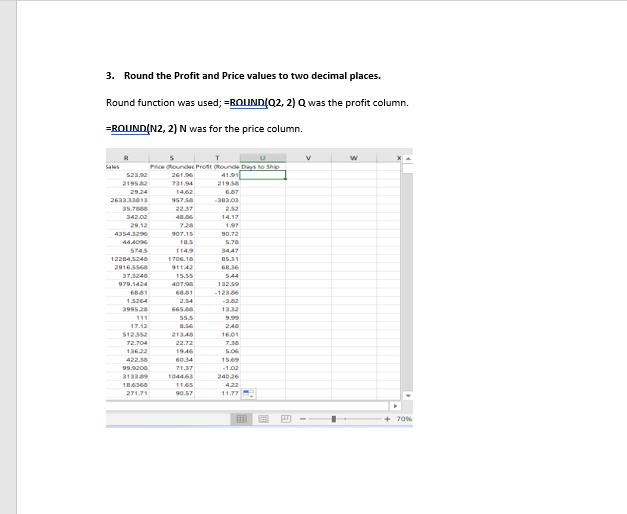Switch to Page Break Preview icon
627x514 pixels.
pyautogui.click(x=286, y=419)
